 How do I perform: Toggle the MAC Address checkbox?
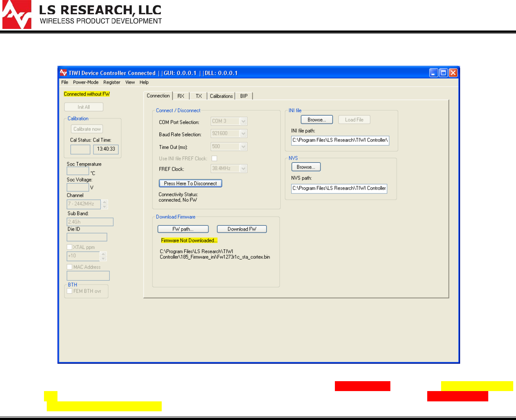click(69, 267)
